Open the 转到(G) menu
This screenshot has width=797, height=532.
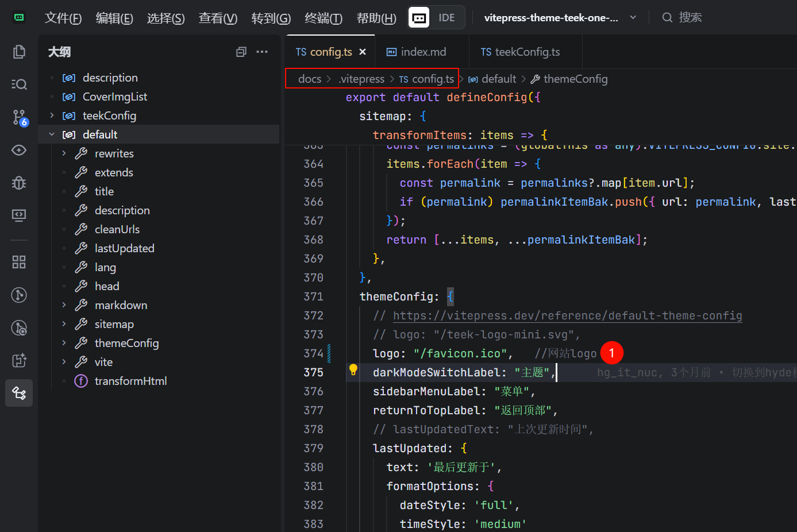pos(271,18)
